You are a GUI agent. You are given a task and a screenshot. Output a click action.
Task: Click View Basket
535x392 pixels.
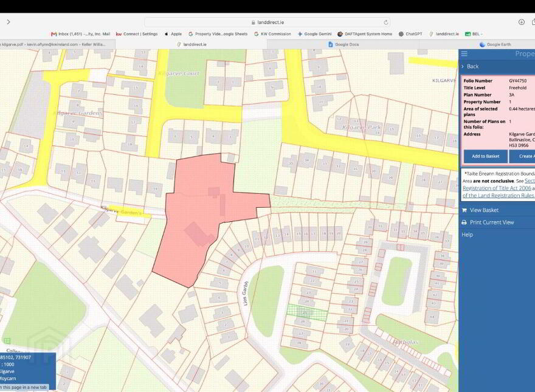pos(484,210)
